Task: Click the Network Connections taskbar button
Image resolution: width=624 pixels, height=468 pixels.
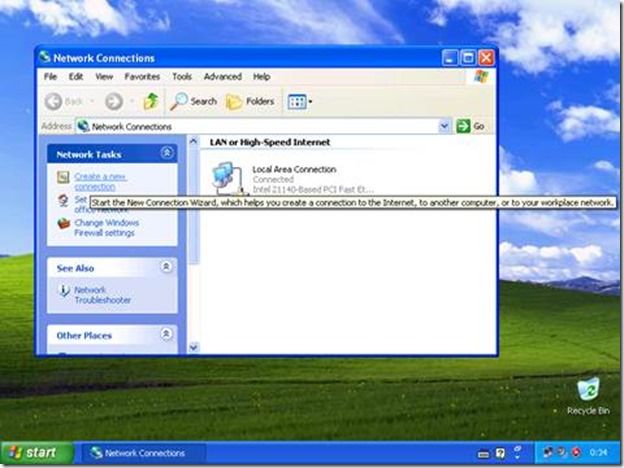Action: (x=144, y=453)
